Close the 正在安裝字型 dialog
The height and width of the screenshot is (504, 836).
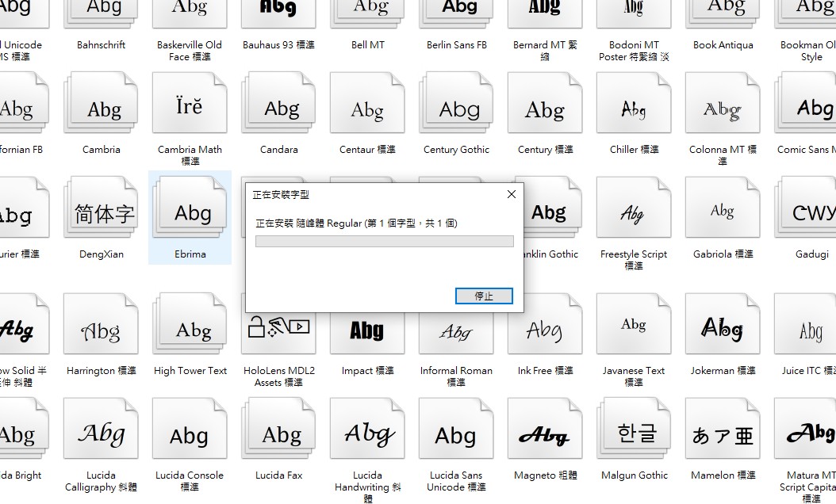coord(512,194)
